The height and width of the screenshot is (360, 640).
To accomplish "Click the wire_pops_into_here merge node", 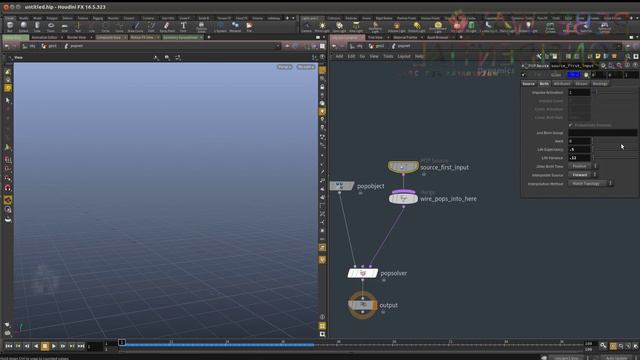I will coord(403,198).
